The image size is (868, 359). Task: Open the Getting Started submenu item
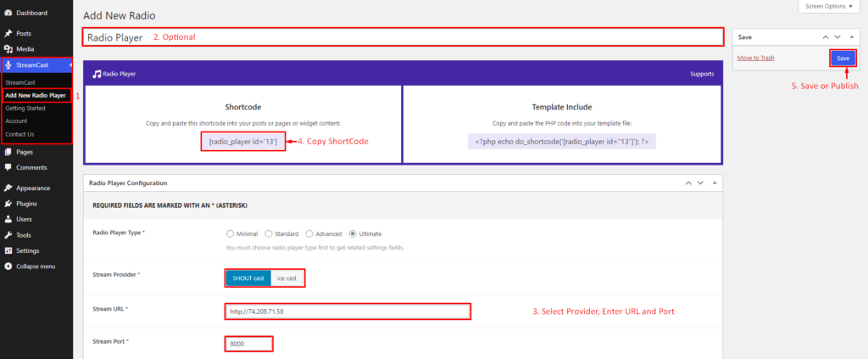coord(26,108)
